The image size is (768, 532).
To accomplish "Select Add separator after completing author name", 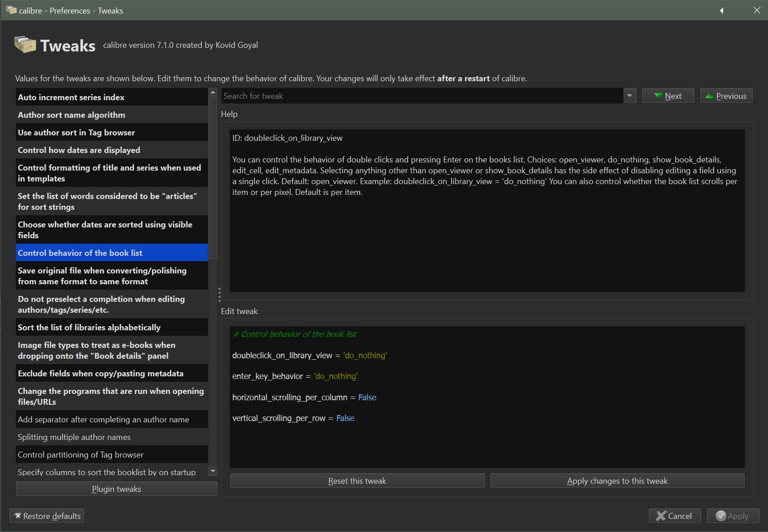I will pyautogui.click(x=112, y=419).
